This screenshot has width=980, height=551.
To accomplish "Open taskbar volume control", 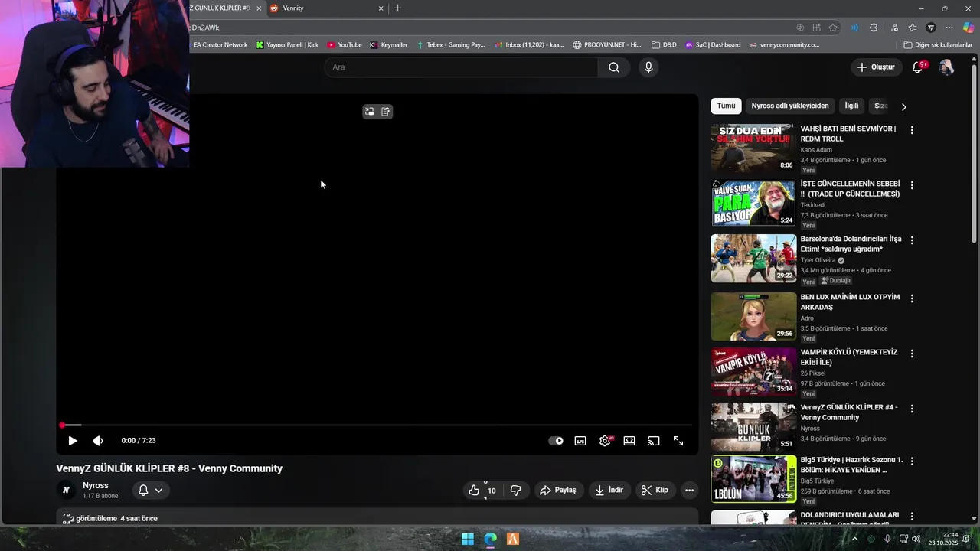I will coord(916,539).
